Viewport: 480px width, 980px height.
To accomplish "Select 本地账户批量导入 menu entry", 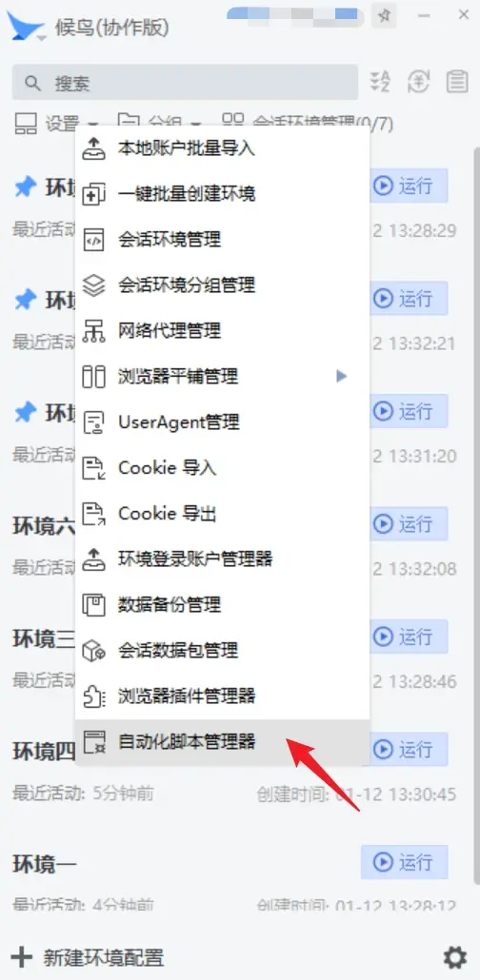I will (x=222, y=148).
